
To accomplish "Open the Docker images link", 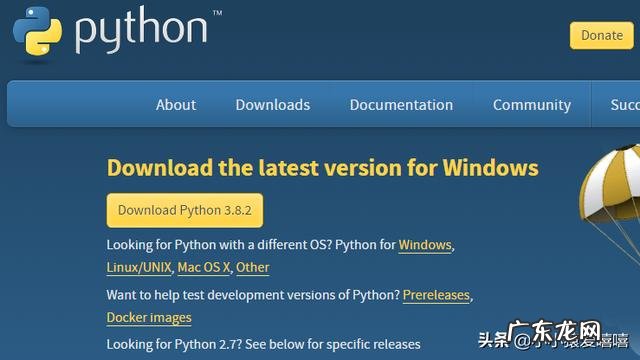I will 149,318.
